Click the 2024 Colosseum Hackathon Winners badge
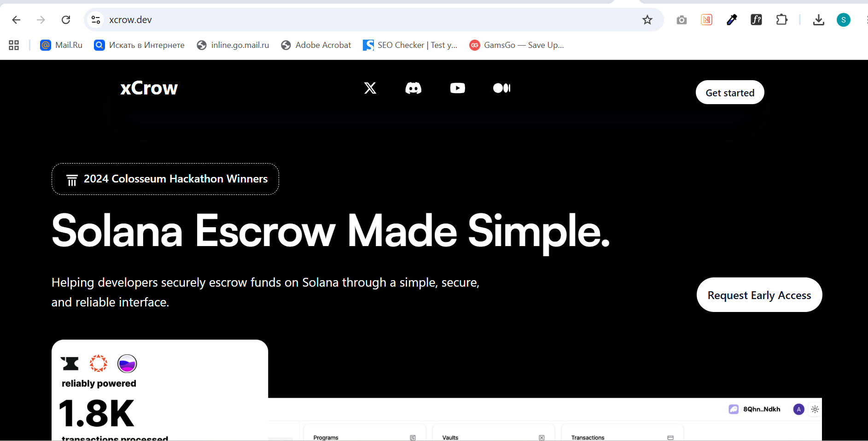 click(165, 179)
